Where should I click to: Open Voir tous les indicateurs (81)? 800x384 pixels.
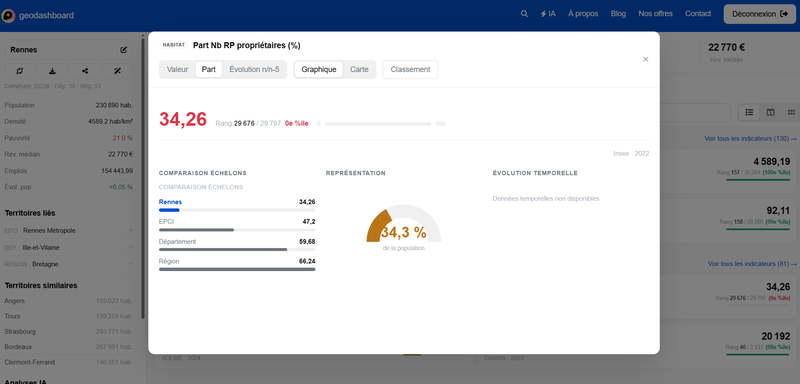tap(752, 264)
